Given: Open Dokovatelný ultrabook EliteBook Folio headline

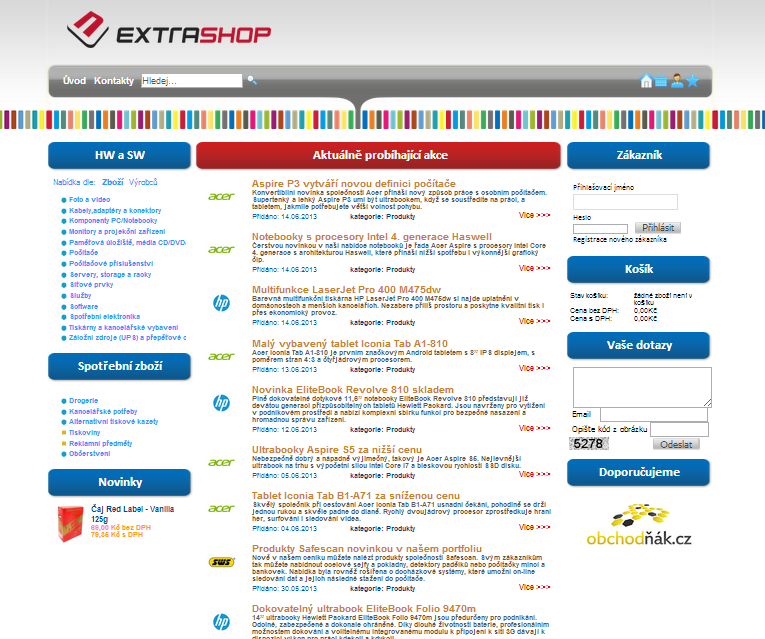Looking at the screenshot, I should 363,609.
